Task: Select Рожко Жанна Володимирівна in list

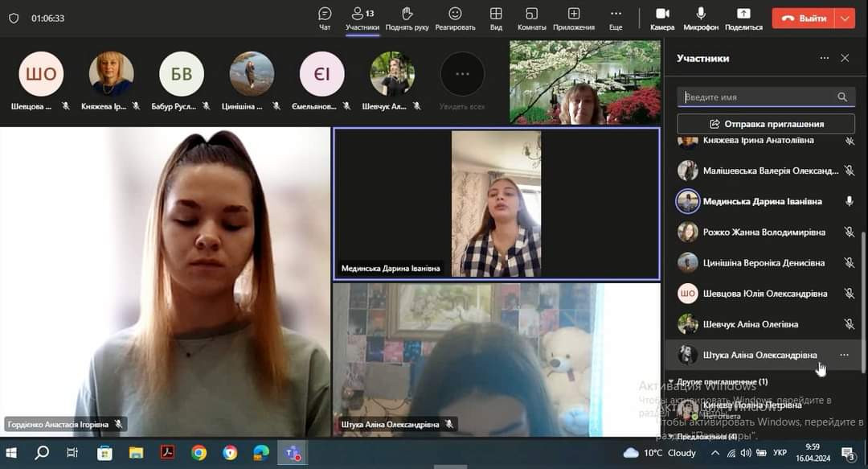Action: click(x=766, y=232)
